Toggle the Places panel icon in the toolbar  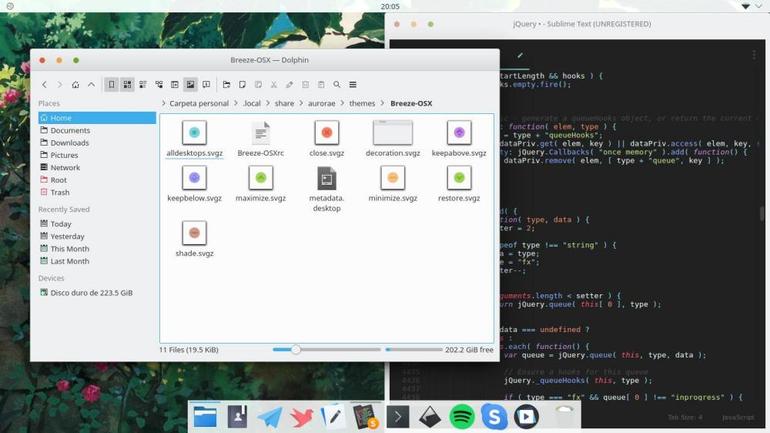[111, 84]
